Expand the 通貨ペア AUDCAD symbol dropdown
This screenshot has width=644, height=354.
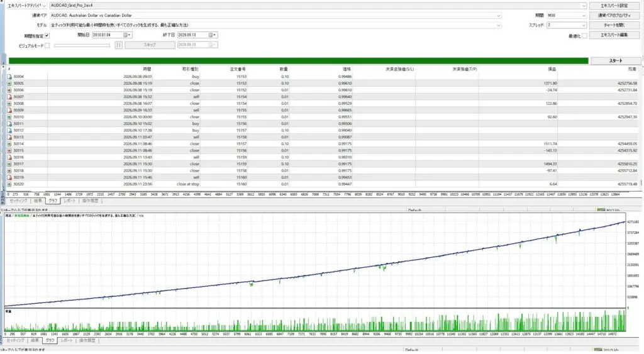[x=498, y=16]
